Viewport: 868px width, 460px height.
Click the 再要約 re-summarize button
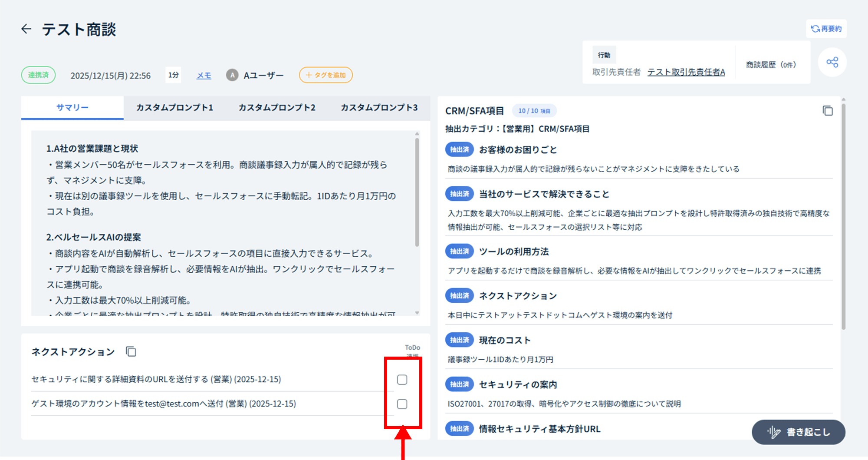pos(826,29)
